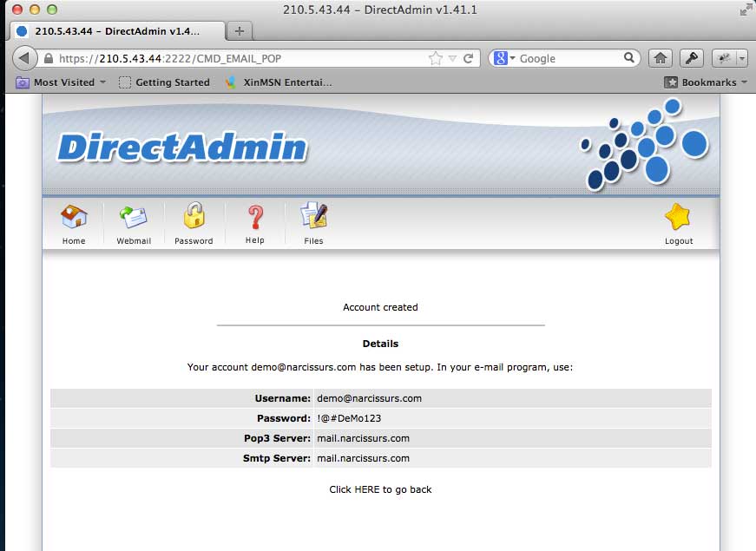Open the Home icon in DirectAdmin toolbar

[74, 216]
